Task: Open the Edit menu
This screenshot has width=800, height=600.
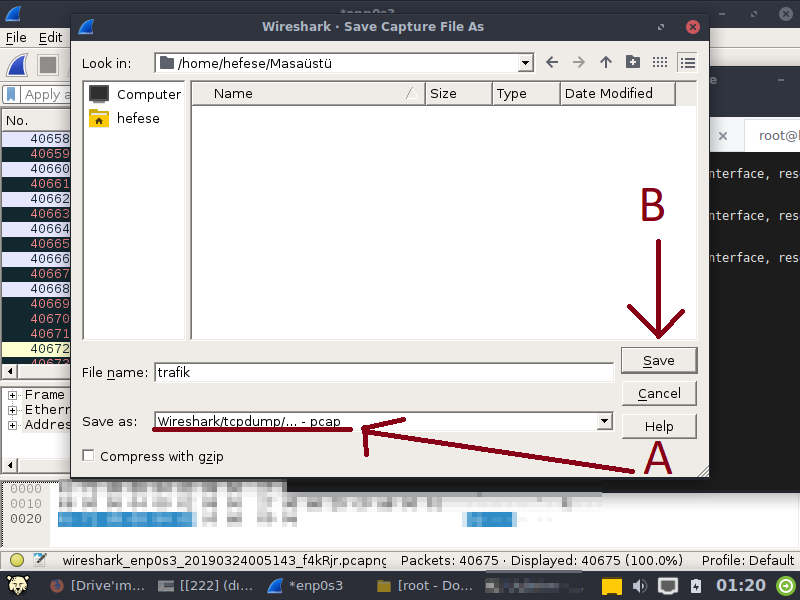Action: tap(51, 37)
